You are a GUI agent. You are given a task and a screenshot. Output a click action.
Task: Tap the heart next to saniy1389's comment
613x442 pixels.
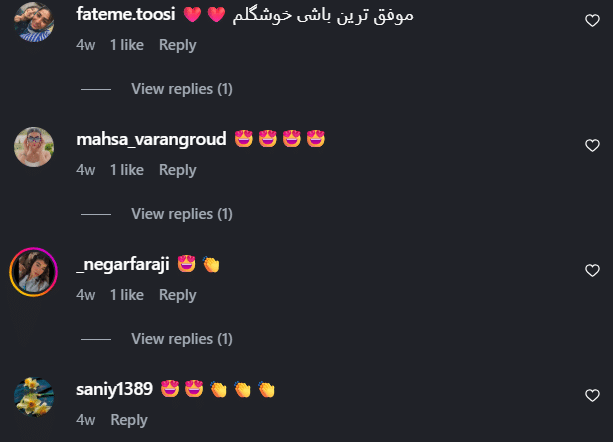[x=592, y=395]
